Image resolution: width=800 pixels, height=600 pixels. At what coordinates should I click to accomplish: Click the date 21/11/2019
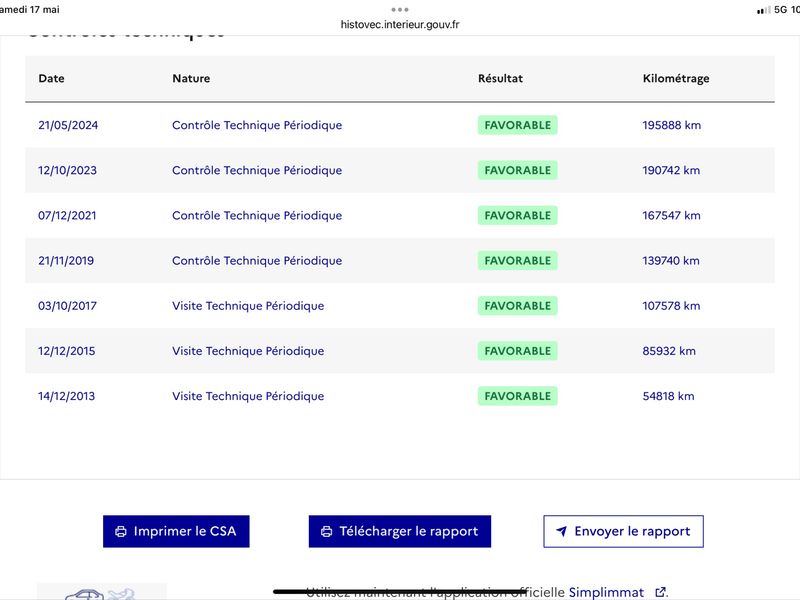[66, 261]
